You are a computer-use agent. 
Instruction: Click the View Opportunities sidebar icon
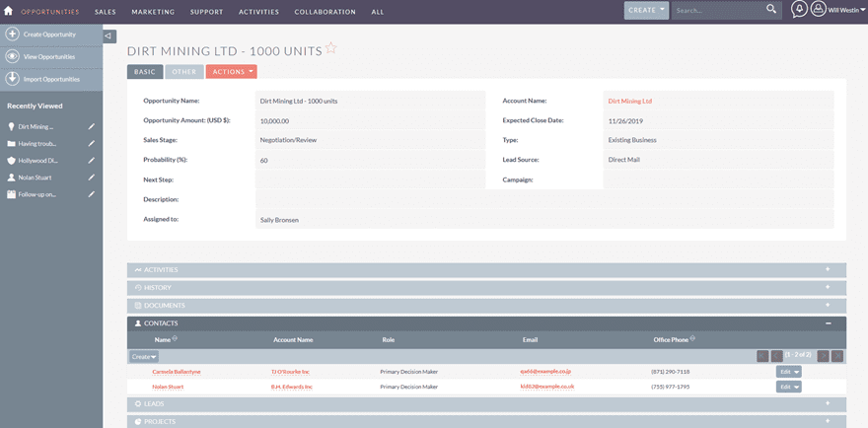coord(12,56)
